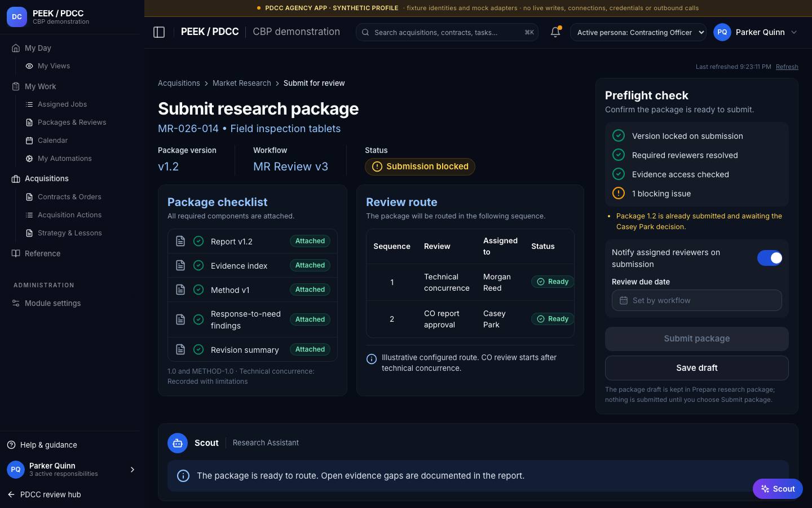Click the Review due date field
The width and height of the screenshot is (812, 508).
tap(697, 300)
